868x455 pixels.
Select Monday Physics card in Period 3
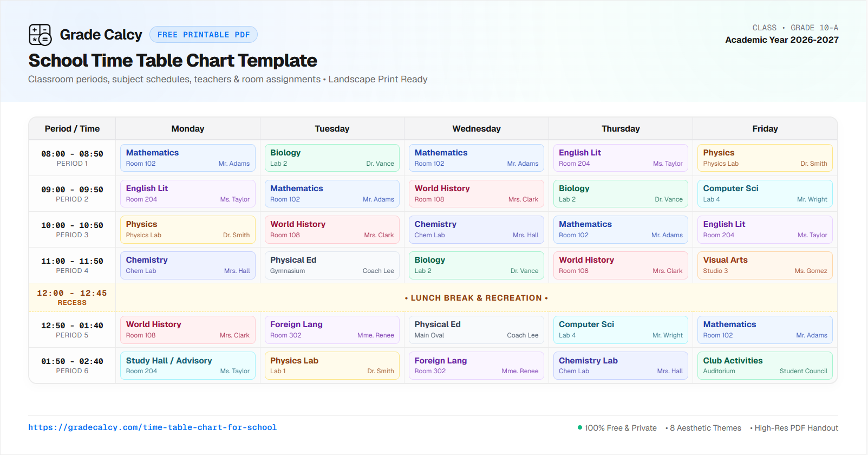point(188,229)
